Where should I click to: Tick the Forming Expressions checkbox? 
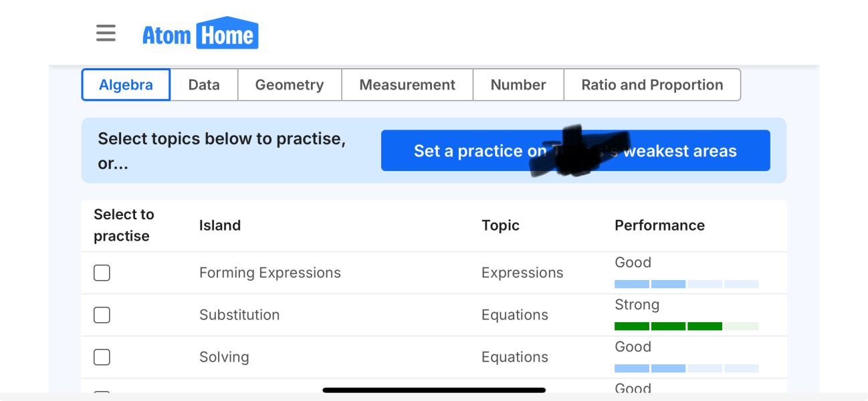[x=102, y=273]
